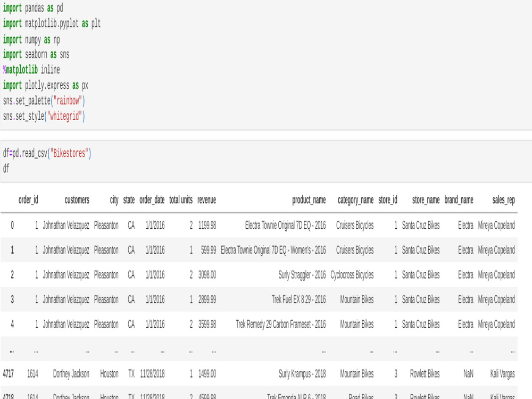Select the brand_name column header
The image size is (532, 399).
pyautogui.click(x=459, y=200)
